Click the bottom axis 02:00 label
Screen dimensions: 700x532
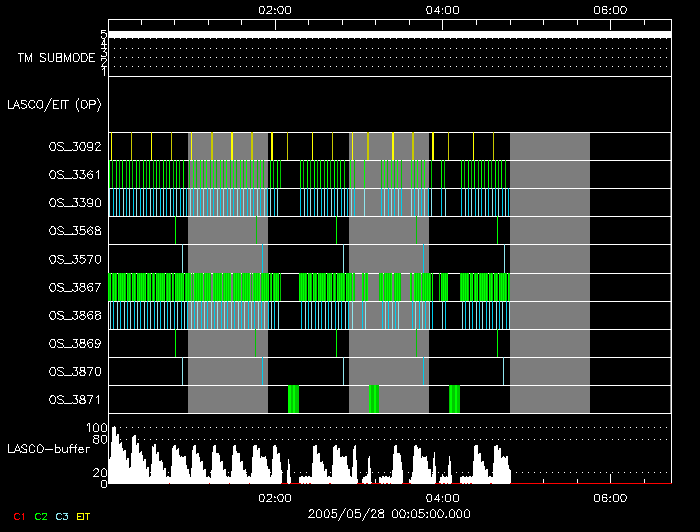click(x=275, y=498)
